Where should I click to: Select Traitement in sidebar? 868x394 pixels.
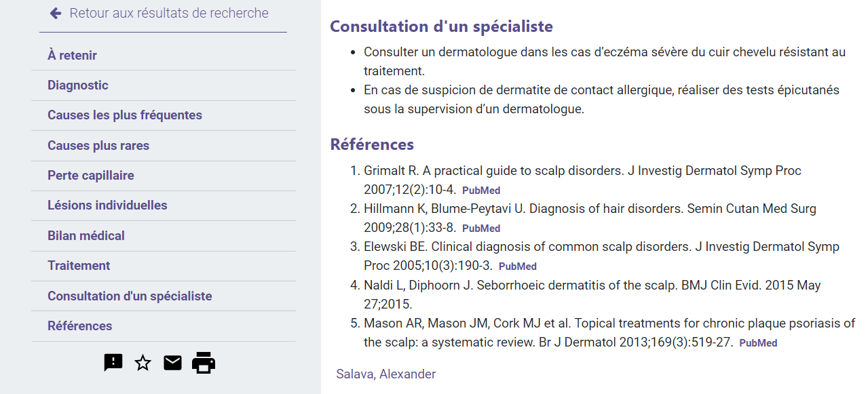[x=164, y=266]
